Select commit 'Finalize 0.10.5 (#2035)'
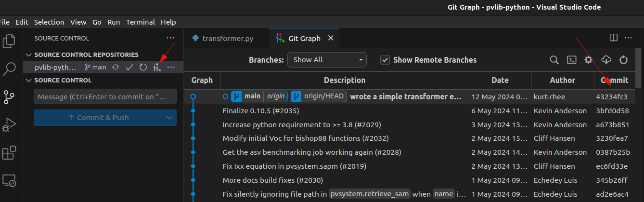The image size is (644, 202). coord(261,111)
